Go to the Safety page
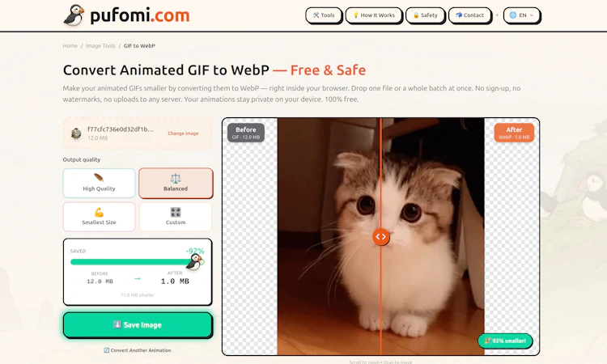 point(425,15)
